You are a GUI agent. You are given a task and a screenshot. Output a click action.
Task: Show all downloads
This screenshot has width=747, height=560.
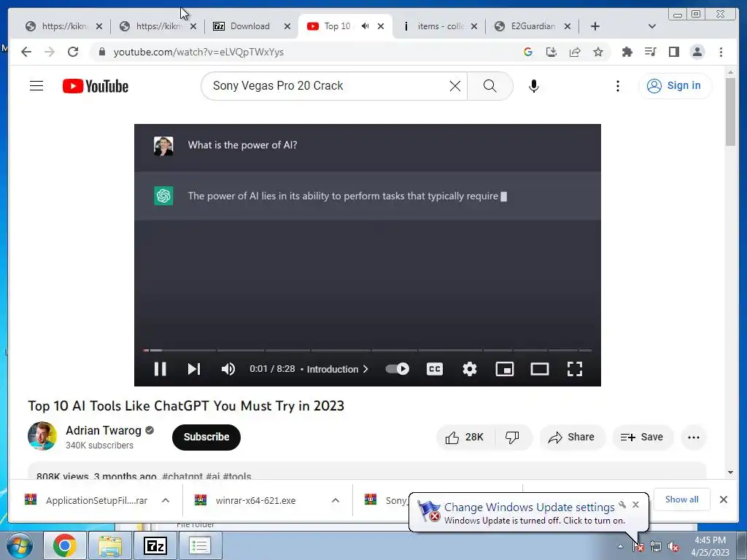click(682, 499)
